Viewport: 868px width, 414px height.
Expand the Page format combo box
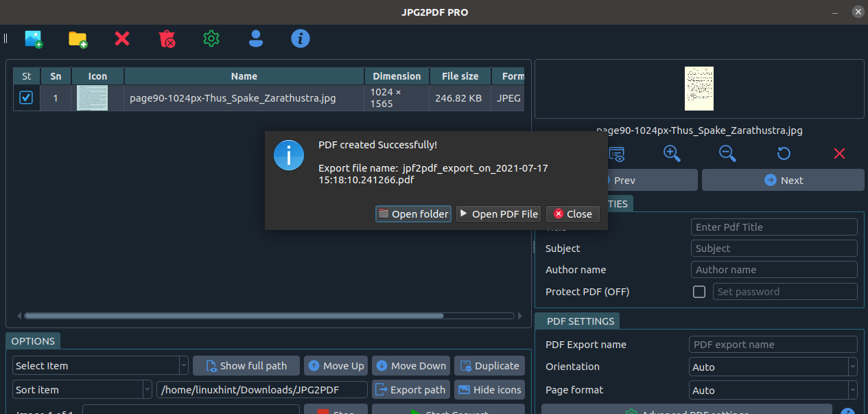pos(773,390)
